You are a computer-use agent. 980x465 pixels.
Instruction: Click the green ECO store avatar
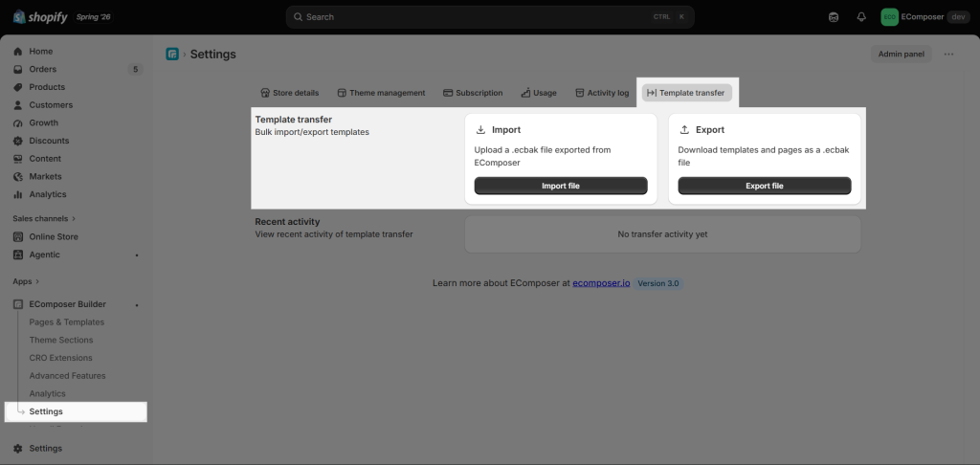point(889,17)
